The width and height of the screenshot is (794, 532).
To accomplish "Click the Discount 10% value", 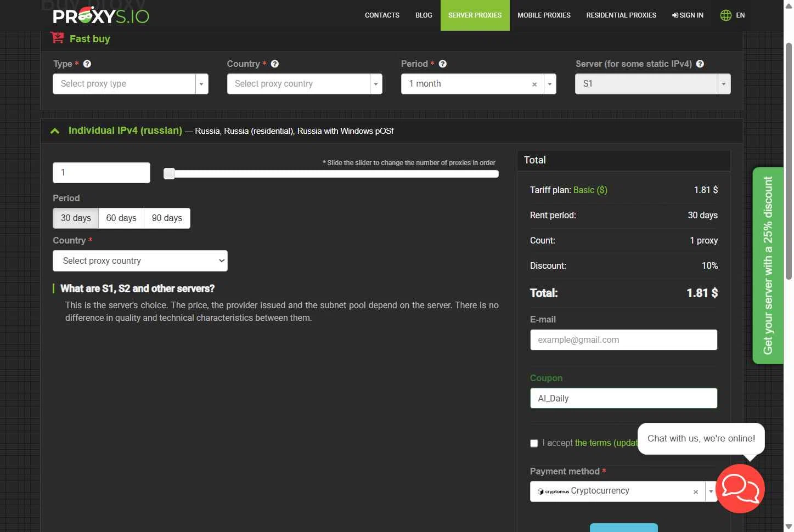I will 709,265.
